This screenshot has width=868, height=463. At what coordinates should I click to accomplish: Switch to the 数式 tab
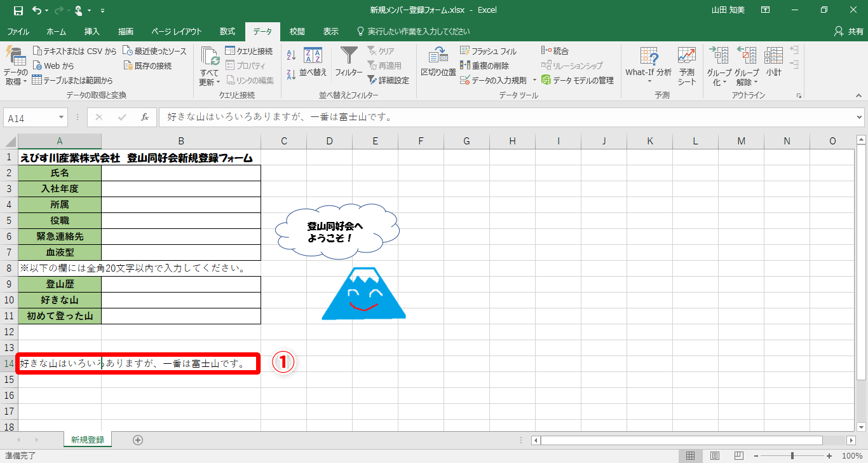click(227, 32)
